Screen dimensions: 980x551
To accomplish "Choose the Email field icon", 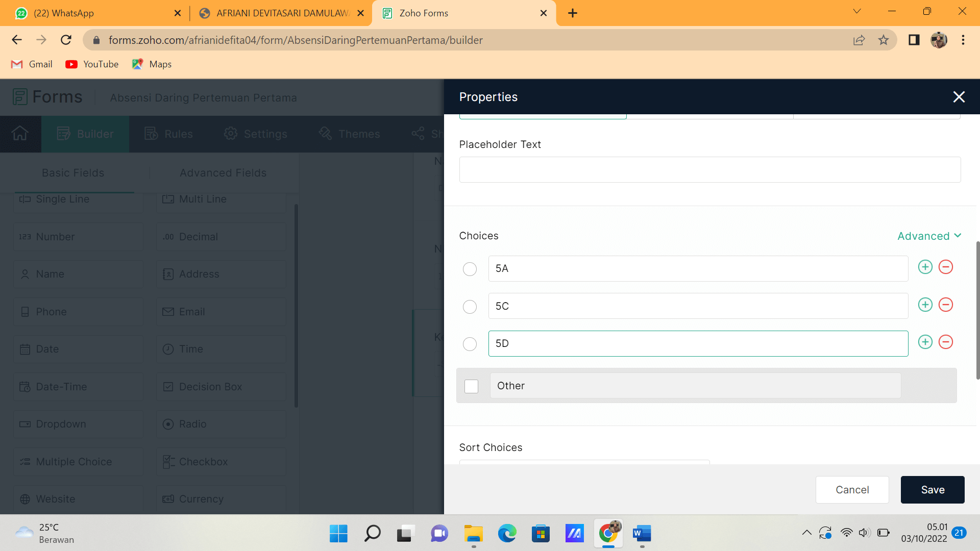I will [x=168, y=312].
